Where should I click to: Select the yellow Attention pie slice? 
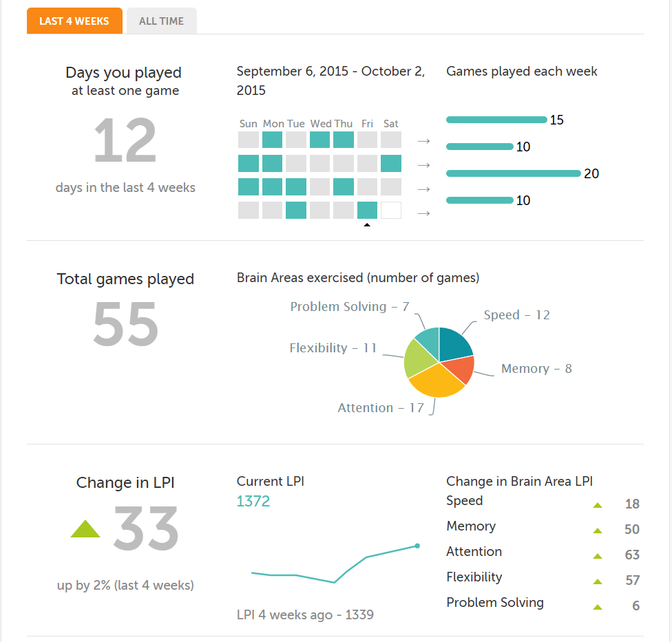click(x=437, y=383)
